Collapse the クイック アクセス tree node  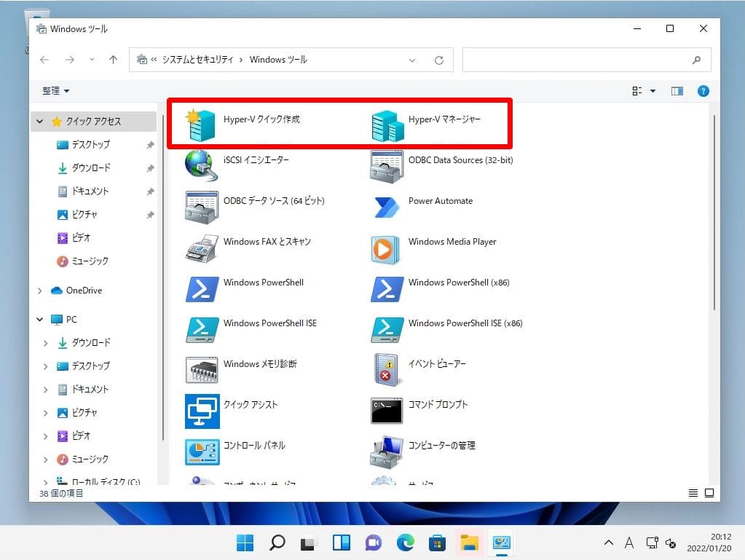pyautogui.click(x=40, y=121)
